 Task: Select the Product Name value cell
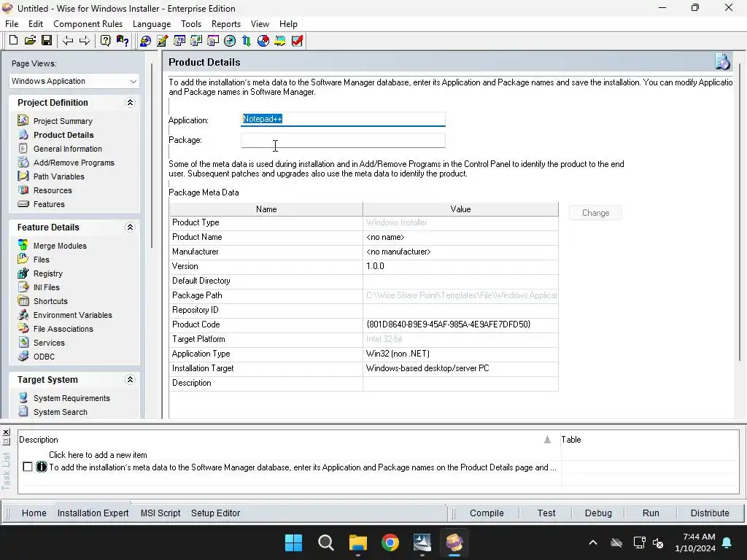click(460, 237)
